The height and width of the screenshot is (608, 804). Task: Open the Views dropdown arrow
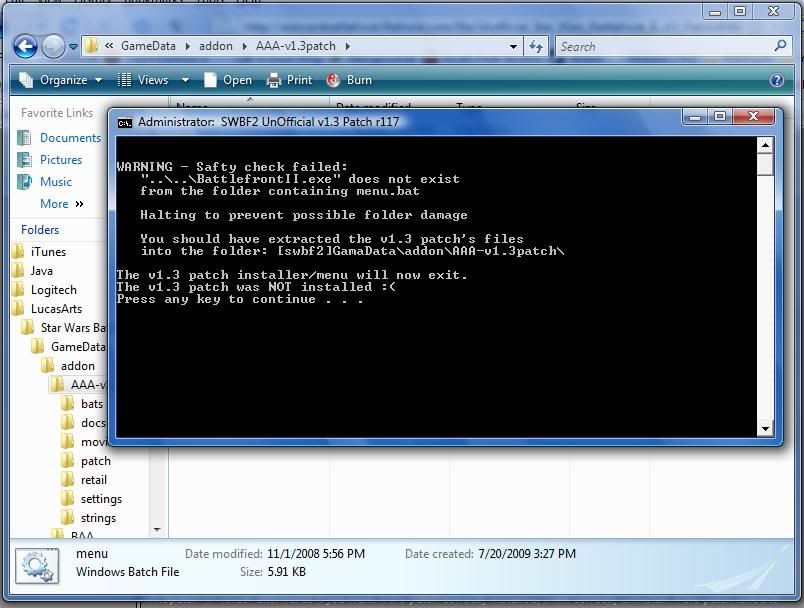click(x=185, y=80)
